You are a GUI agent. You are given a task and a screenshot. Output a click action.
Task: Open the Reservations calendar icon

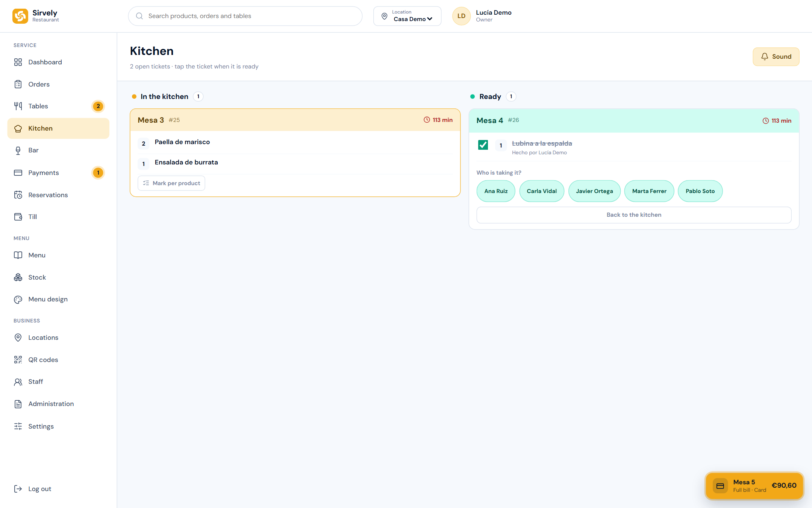click(x=18, y=195)
